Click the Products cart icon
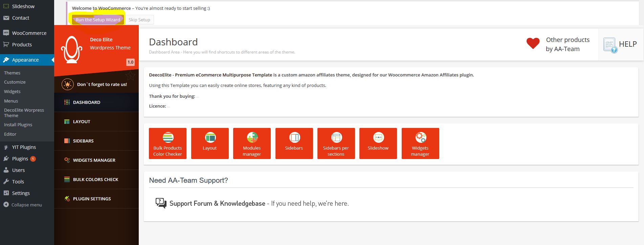The image size is (644, 245). tap(6, 44)
